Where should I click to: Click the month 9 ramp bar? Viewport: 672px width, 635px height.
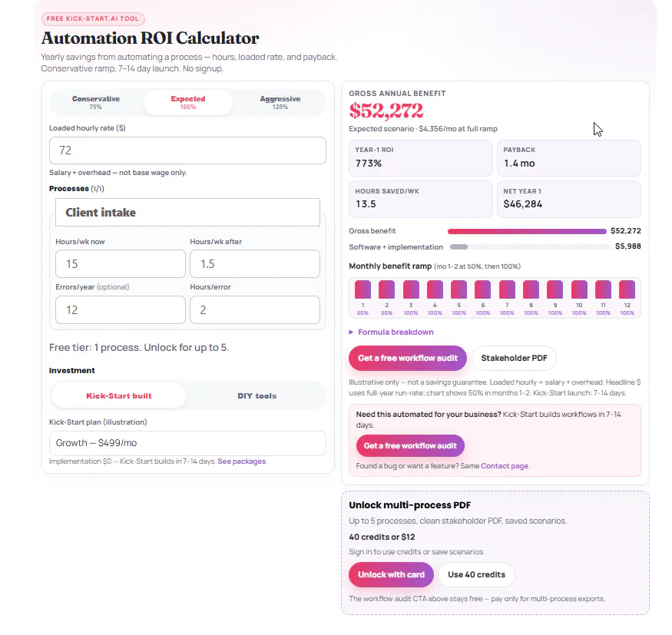click(555, 289)
